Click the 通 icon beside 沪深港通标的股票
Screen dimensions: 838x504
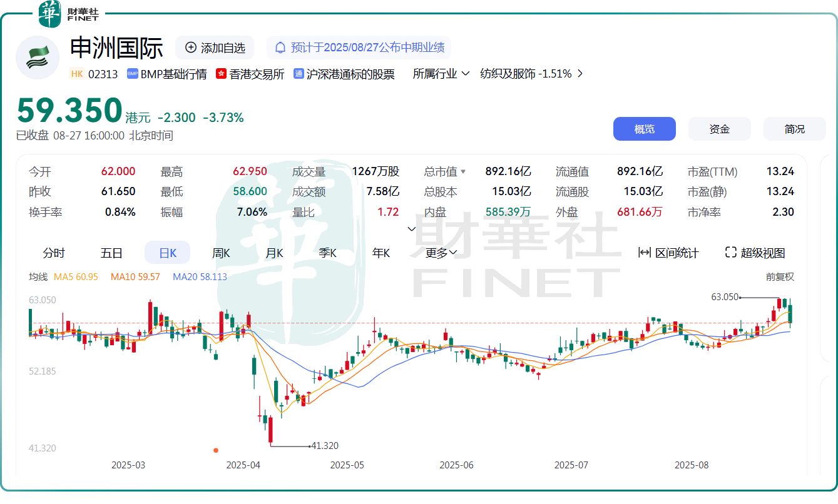point(299,74)
